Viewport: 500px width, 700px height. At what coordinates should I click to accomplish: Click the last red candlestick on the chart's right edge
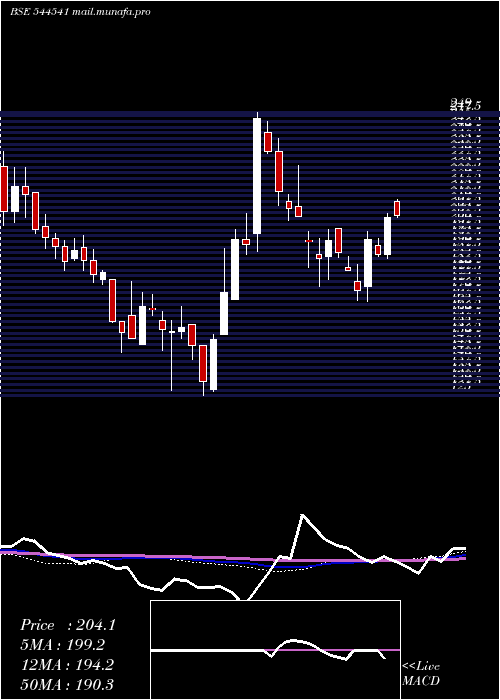tap(397, 208)
